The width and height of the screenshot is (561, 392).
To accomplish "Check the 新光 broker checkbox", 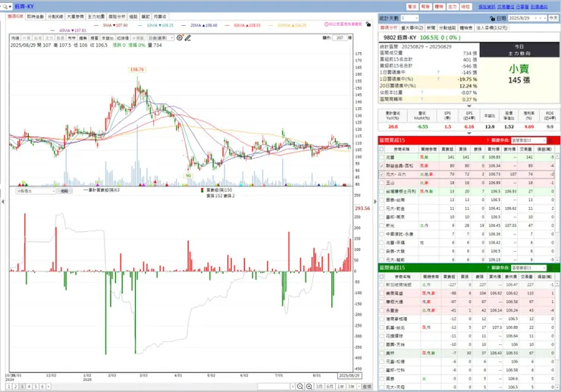I will 382,225.
